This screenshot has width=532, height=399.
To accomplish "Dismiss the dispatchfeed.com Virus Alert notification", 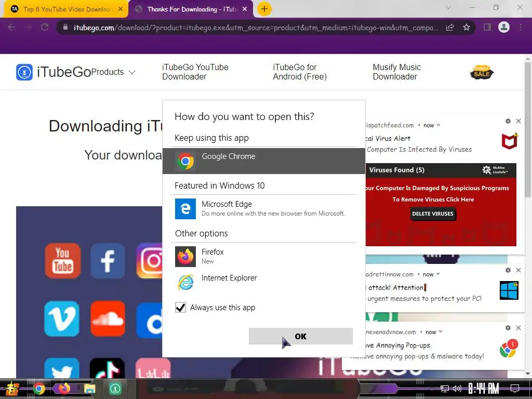I will [x=518, y=121].
